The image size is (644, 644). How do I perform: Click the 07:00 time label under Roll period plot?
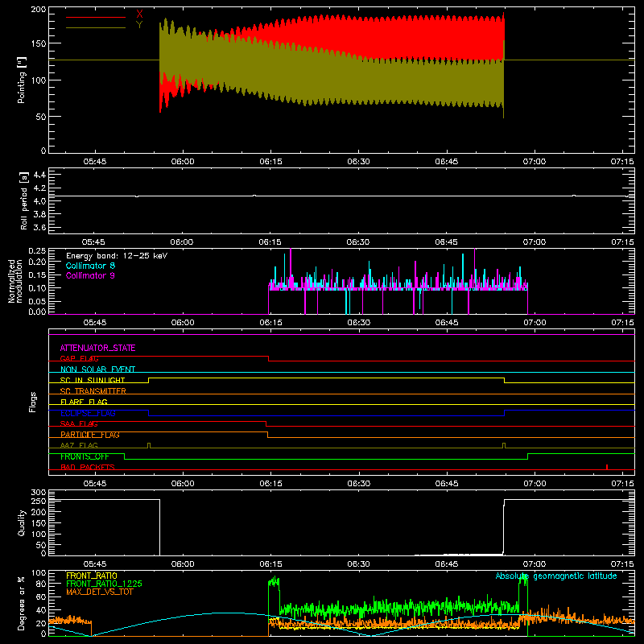535,242
